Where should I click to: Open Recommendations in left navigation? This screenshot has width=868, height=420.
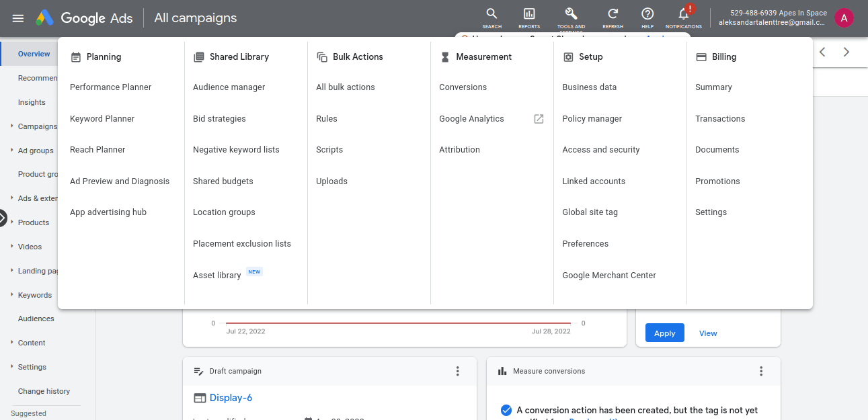[x=38, y=78]
